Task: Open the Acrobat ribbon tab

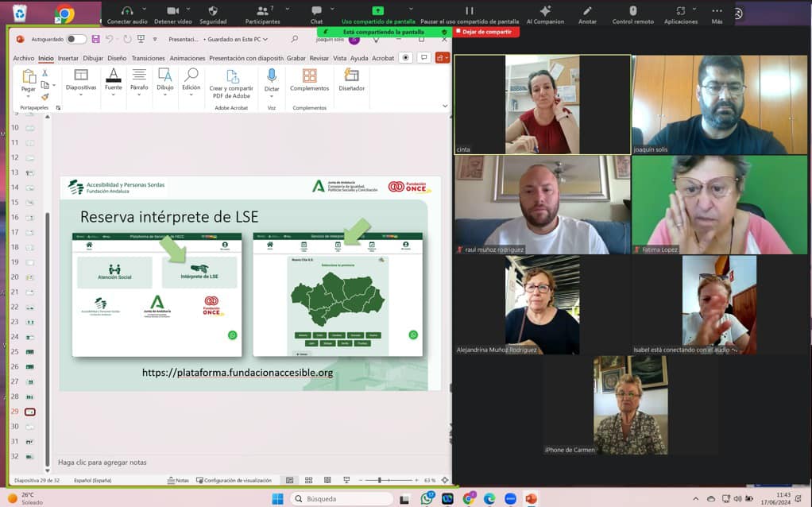Action: click(x=383, y=58)
